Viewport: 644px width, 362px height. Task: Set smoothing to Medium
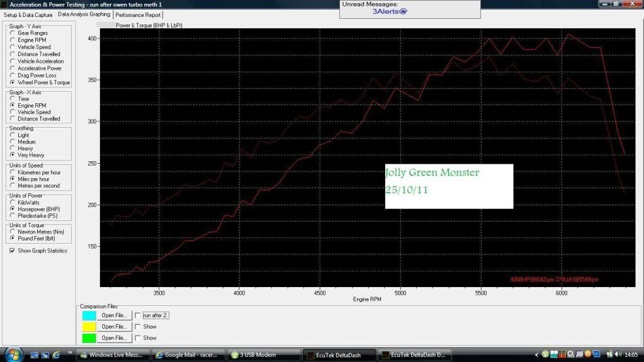click(13, 142)
